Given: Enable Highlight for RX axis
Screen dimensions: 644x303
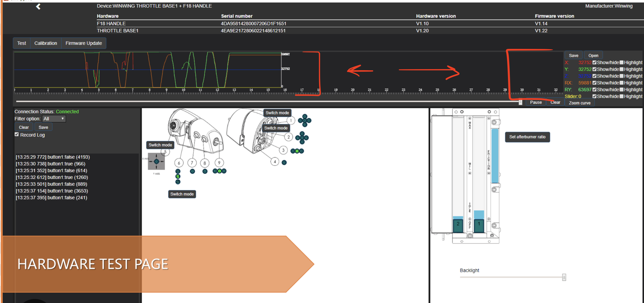Looking at the screenshot, I should pos(622,83).
